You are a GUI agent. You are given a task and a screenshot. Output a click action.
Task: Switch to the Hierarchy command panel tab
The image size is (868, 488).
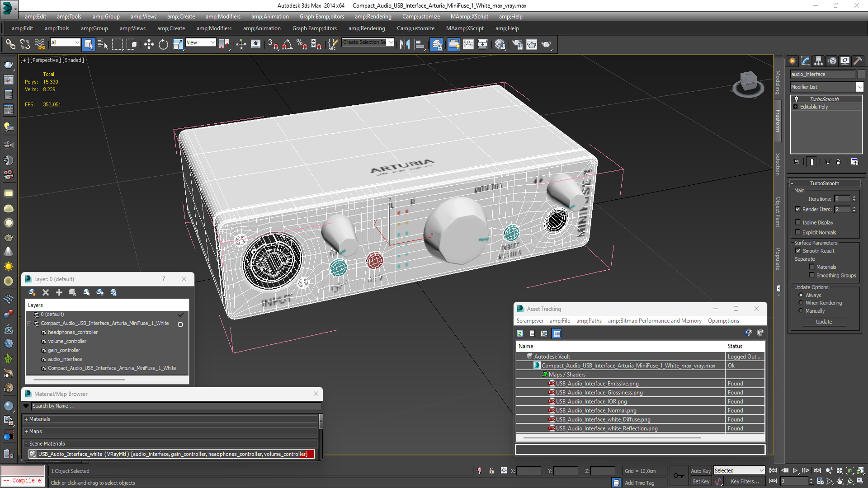pyautogui.click(x=819, y=61)
